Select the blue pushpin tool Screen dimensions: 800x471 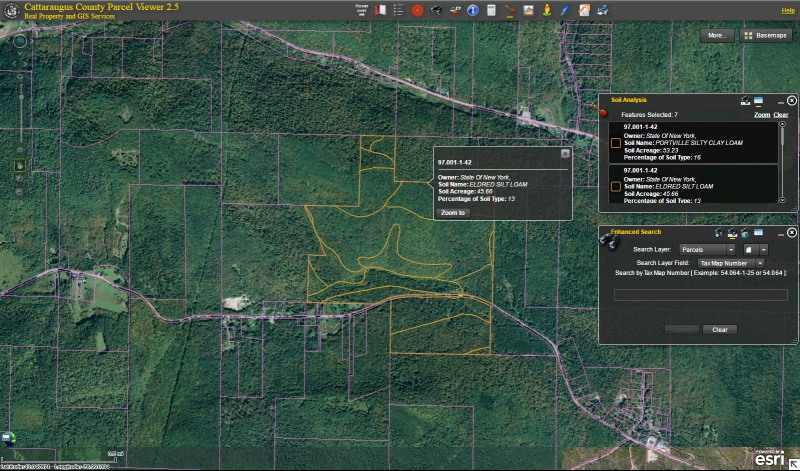click(565, 10)
